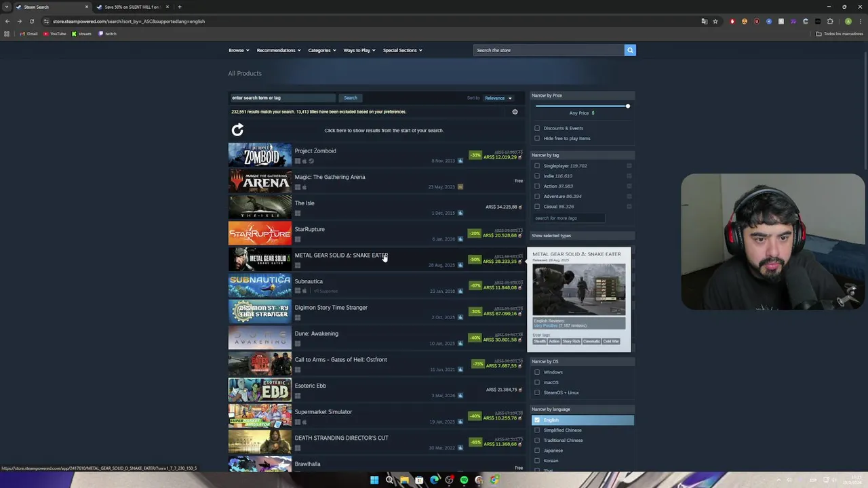This screenshot has width=868, height=488.
Task: Open the browser apps grid icon
Action: (7, 34)
